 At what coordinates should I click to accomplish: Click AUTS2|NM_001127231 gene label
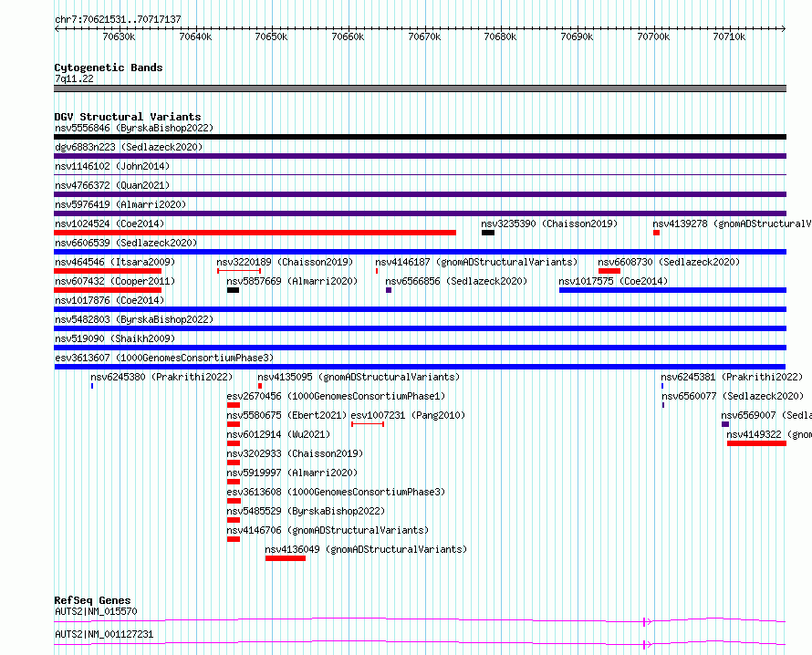click(x=104, y=634)
